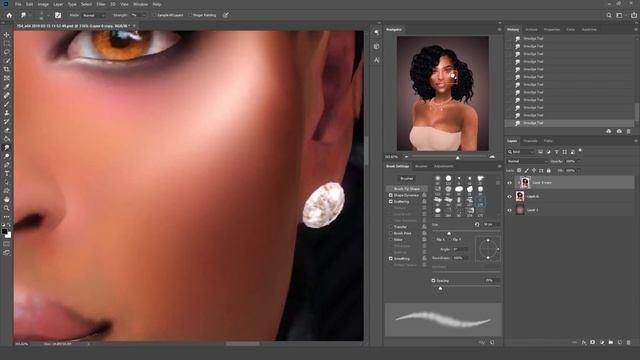This screenshot has width=640, height=360.
Task: Open the layer Opacity dropdown arrow
Action: (x=578, y=162)
